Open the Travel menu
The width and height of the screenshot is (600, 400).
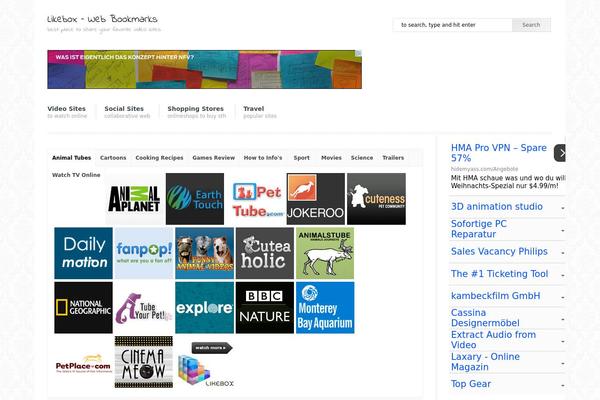point(260,112)
